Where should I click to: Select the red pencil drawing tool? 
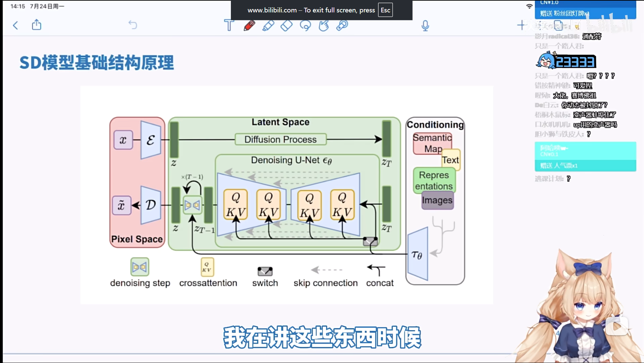coord(249,25)
